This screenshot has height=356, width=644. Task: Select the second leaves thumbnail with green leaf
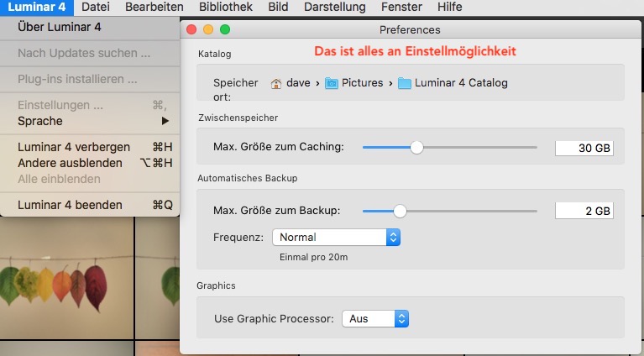tap(158, 278)
